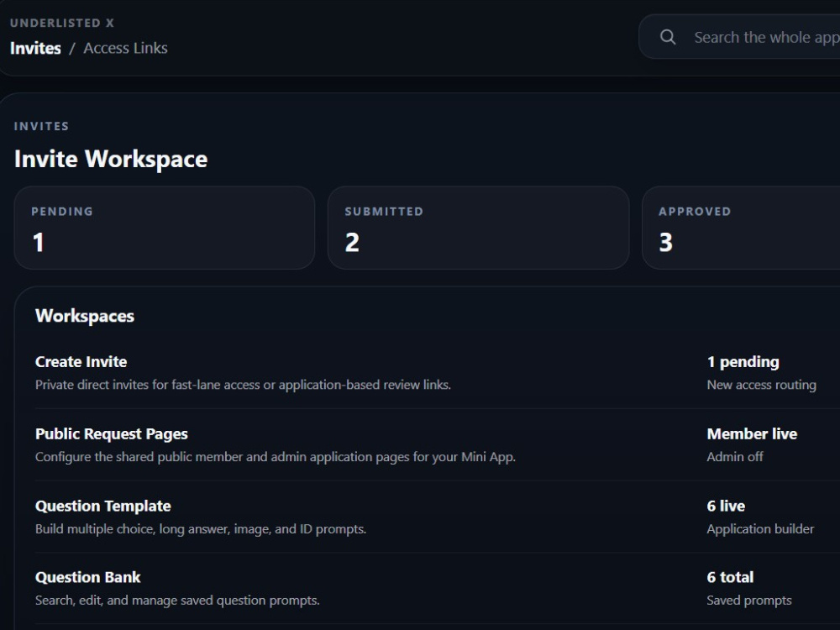840x630 pixels.
Task: Select the Submitted stat card
Action: 479,228
